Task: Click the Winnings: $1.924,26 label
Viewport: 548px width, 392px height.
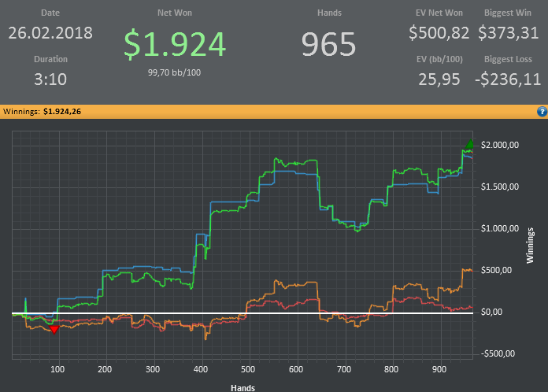Action: pos(42,112)
